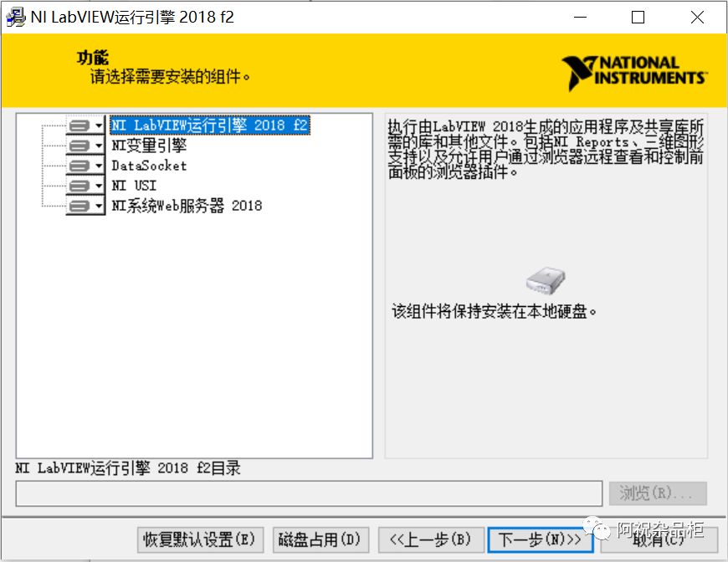Viewport: 728px width, 562px height.
Task: Click the 功能 heading
Action: pos(93,58)
